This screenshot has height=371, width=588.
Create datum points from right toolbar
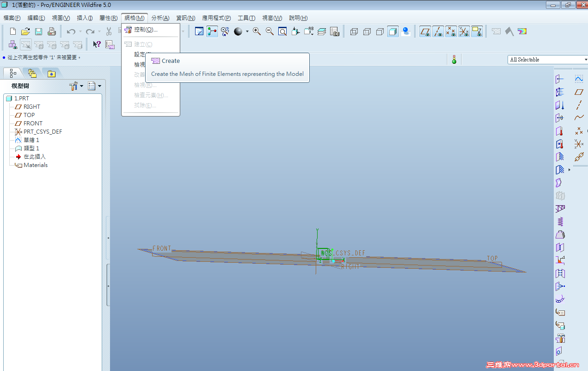pos(579,131)
